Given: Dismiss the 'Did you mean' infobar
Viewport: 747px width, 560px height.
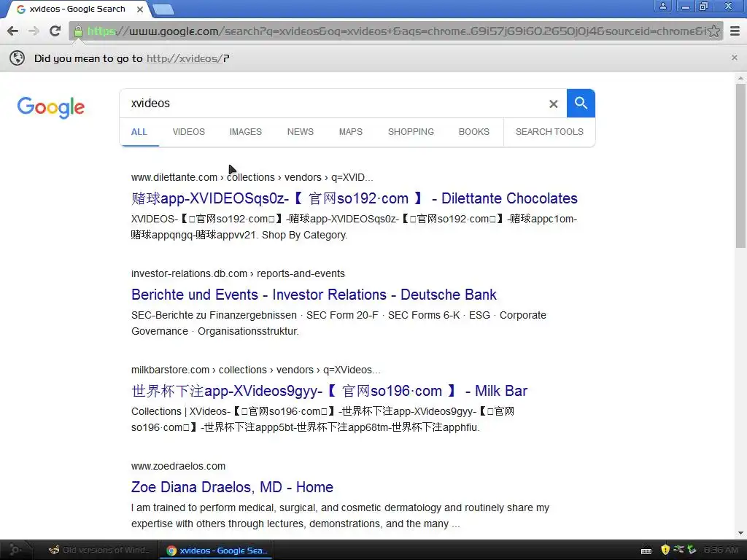Looking at the screenshot, I should pyautogui.click(x=734, y=58).
